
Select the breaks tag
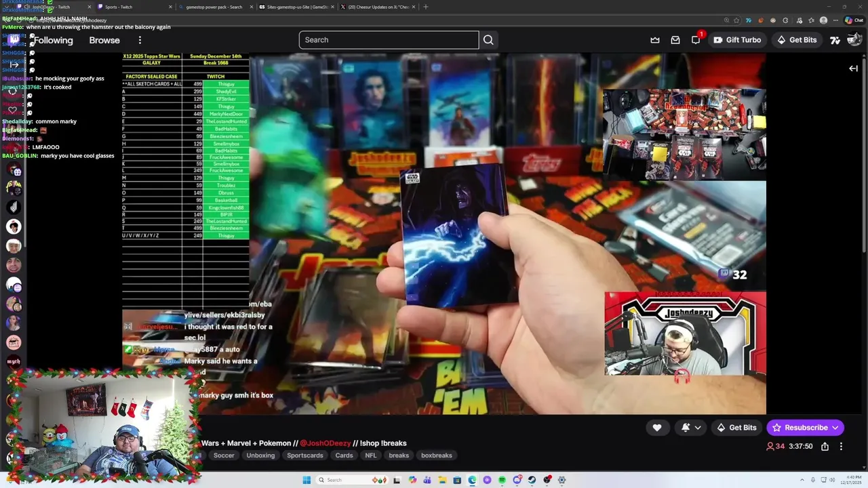399,455
